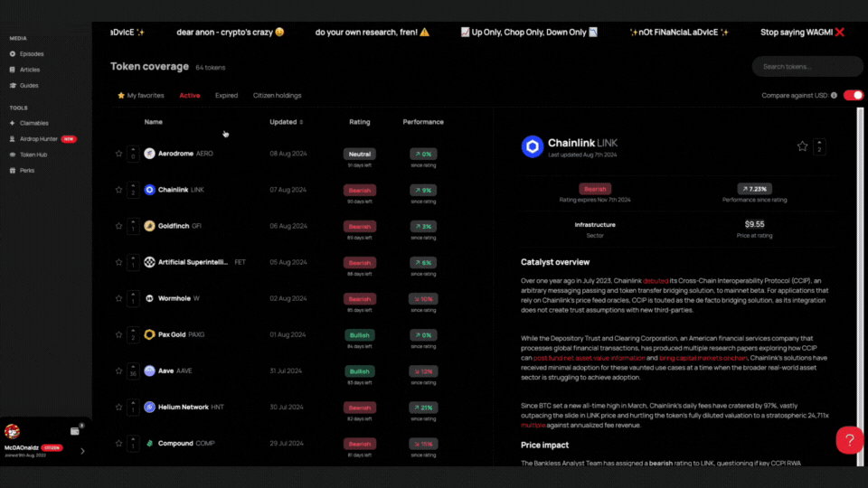Click the Name column header
The image size is (868, 488).
point(154,122)
